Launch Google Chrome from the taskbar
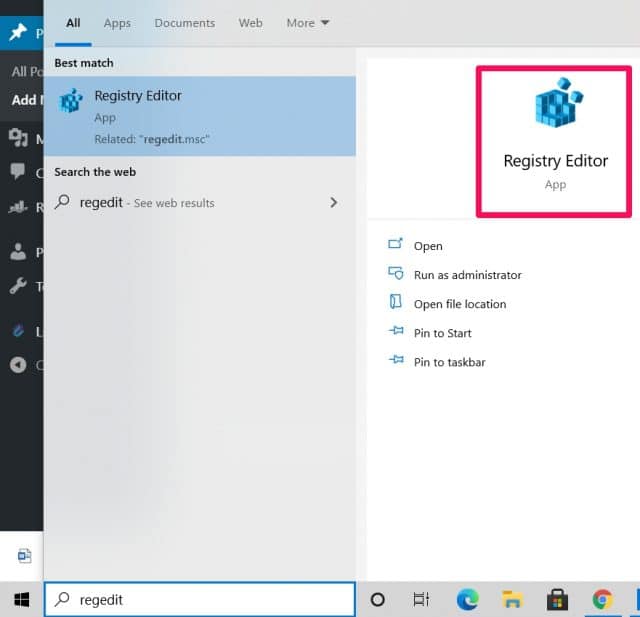The image size is (640, 617). click(602, 599)
